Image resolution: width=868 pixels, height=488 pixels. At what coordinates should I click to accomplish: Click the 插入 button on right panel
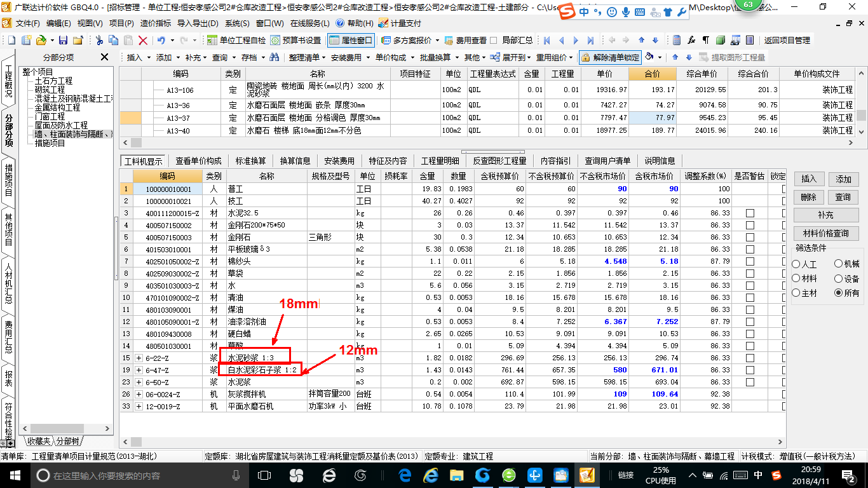point(808,179)
